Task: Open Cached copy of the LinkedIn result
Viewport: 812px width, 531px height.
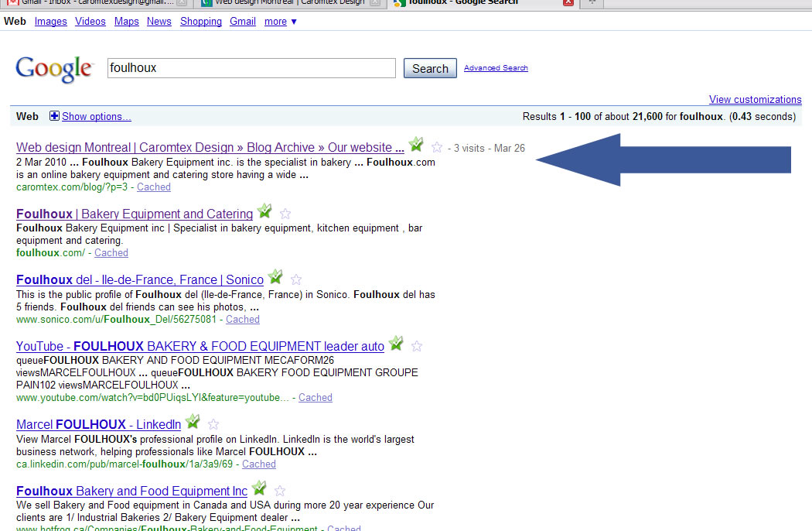Action: (259, 464)
